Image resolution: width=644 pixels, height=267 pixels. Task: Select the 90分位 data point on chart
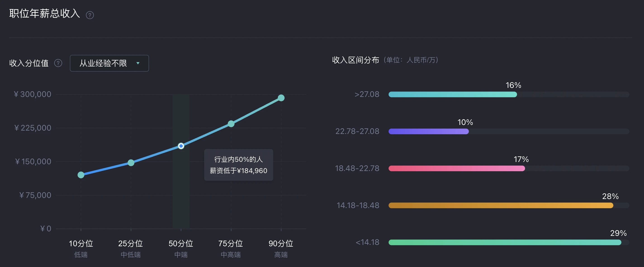281,98
